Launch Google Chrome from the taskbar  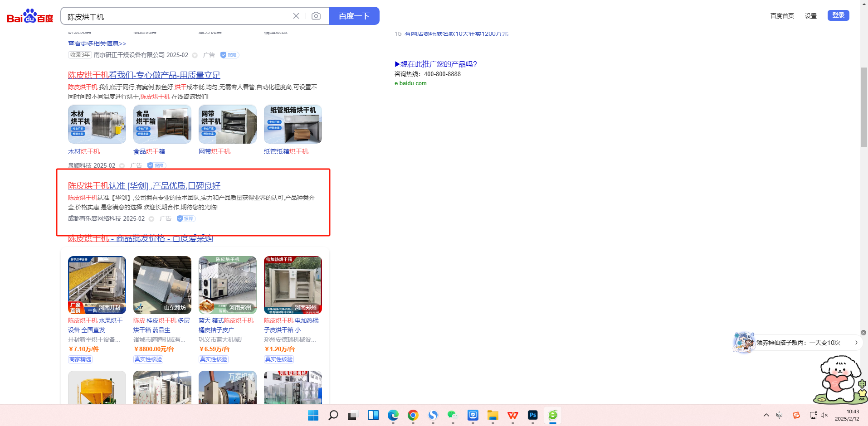[x=413, y=415]
